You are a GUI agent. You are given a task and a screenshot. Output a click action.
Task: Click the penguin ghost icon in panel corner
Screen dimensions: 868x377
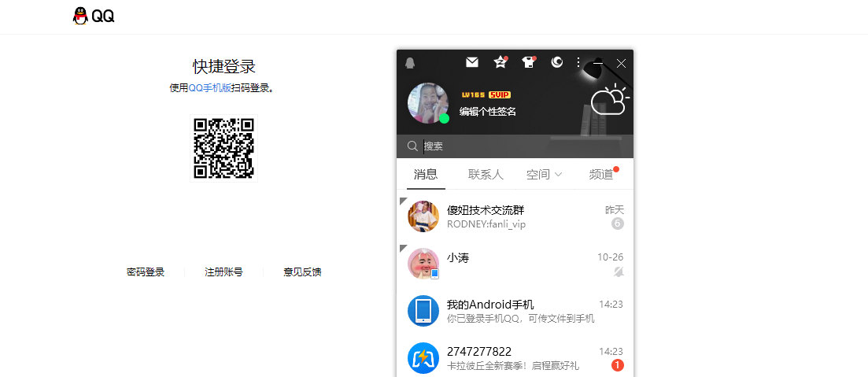pyautogui.click(x=410, y=63)
